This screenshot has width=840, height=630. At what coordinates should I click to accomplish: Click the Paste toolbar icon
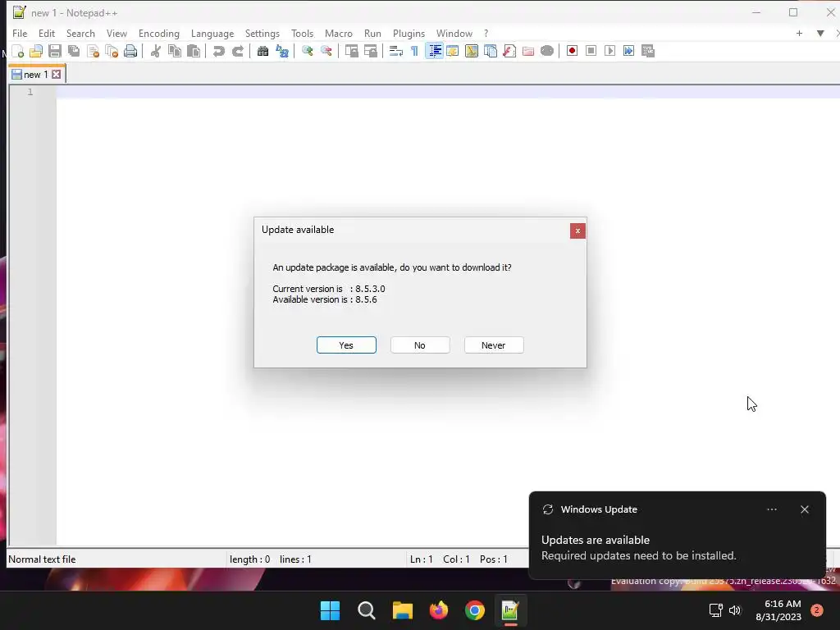[x=194, y=51]
